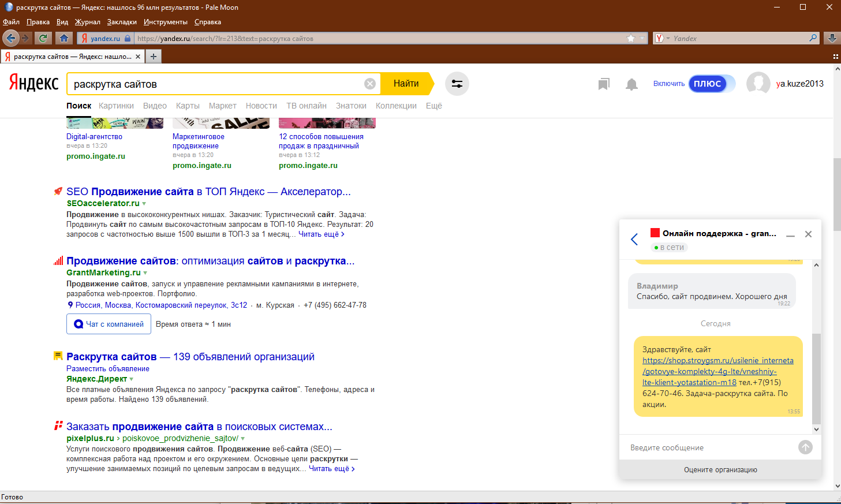Click the Найти search button
The width and height of the screenshot is (841, 504).
(x=407, y=84)
